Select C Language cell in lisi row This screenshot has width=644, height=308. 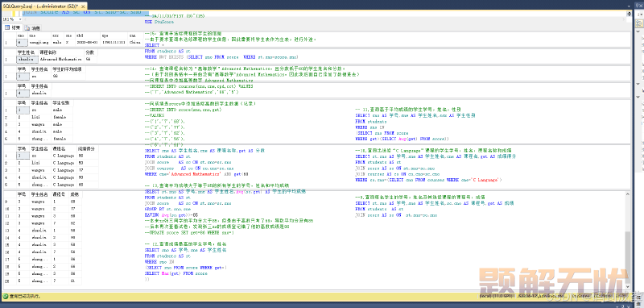coord(63,163)
